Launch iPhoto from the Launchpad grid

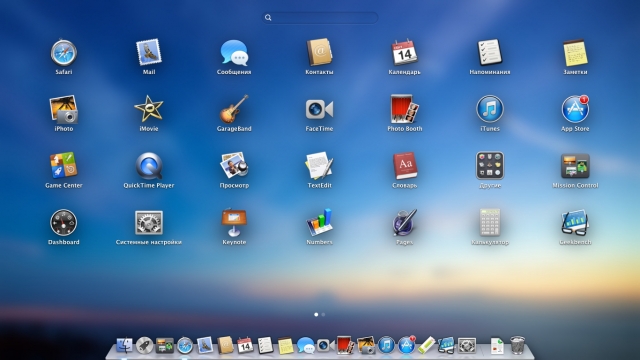63,109
